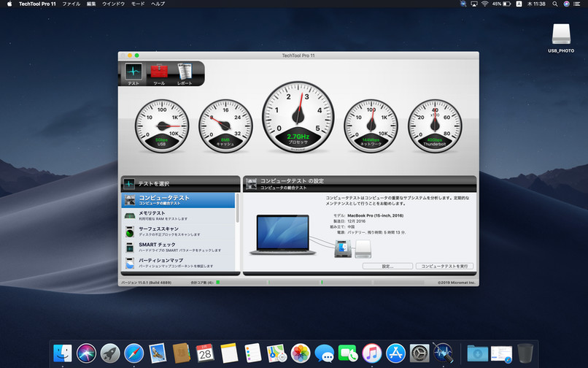The height and width of the screenshot is (368, 588).
Task: Open the ウインドウ menu
Action: click(x=113, y=4)
